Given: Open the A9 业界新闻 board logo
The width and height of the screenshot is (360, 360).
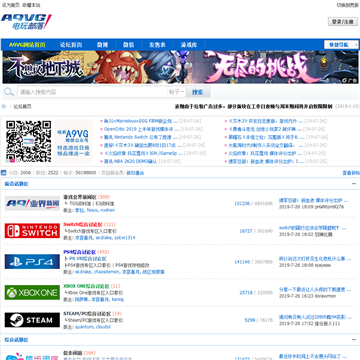Looking at the screenshot, I should pyautogui.click(x=32, y=203).
